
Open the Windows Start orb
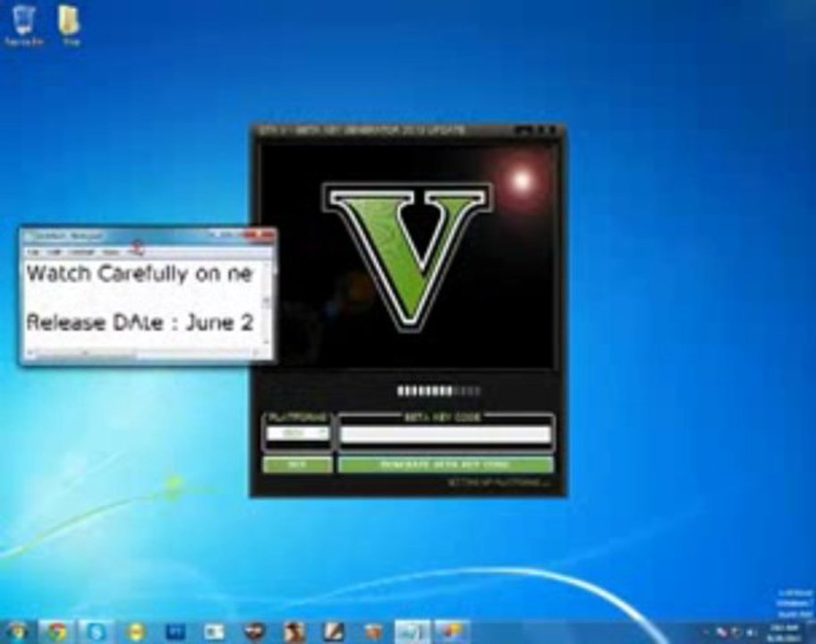pyautogui.click(x=17, y=632)
